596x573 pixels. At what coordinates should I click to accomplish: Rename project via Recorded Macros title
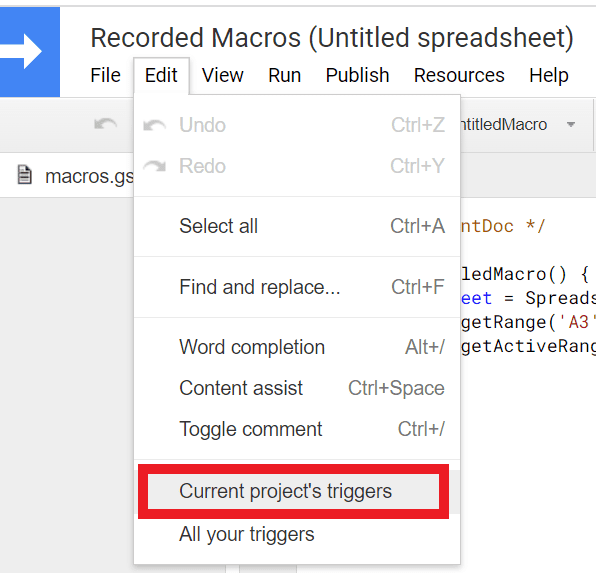pos(331,38)
